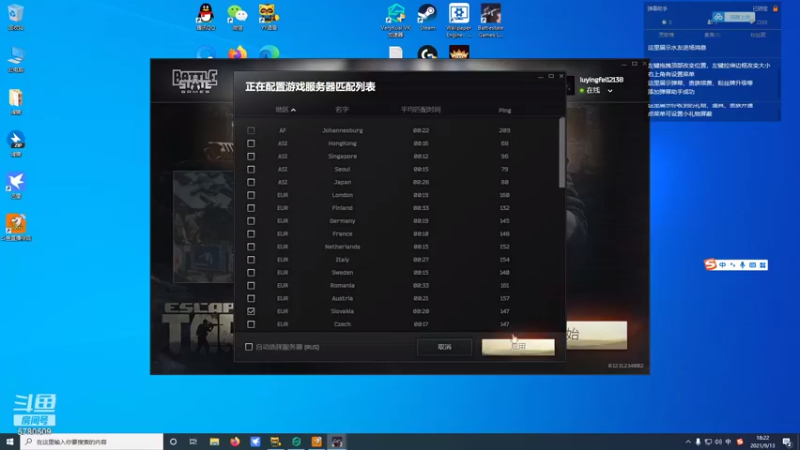Click the orange lock icon in danmaku helper
Viewport: 800px width, 450px height.
776,8
